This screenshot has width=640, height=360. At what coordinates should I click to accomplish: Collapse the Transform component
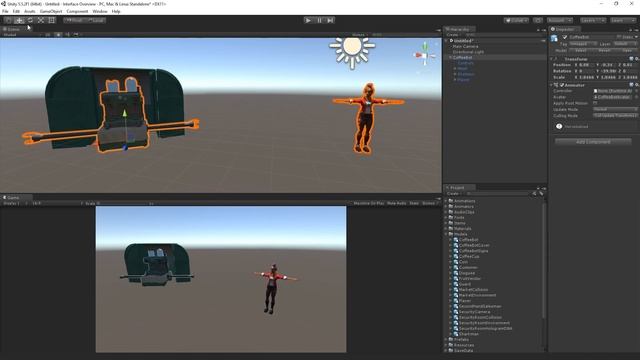552,59
